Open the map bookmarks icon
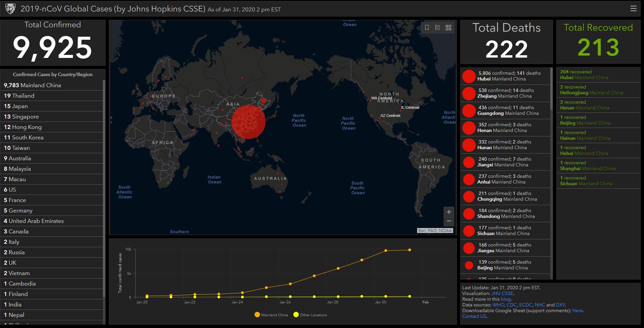This screenshot has height=328, width=644. [427, 28]
